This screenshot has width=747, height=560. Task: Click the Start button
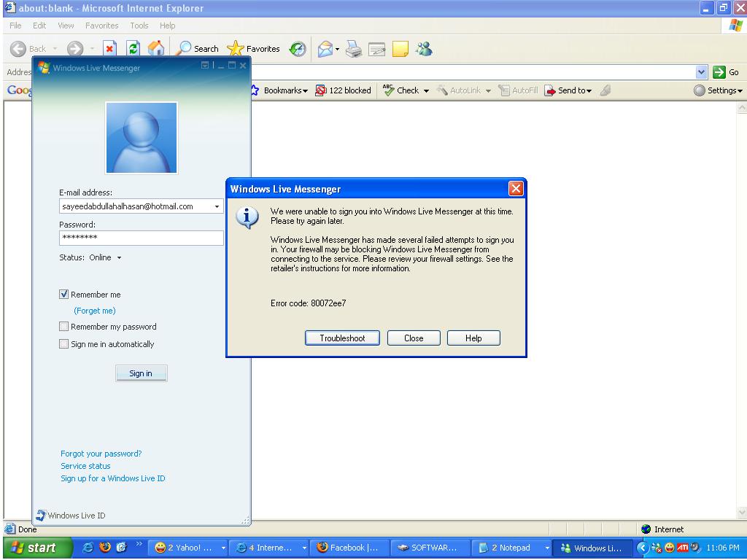click(37, 548)
